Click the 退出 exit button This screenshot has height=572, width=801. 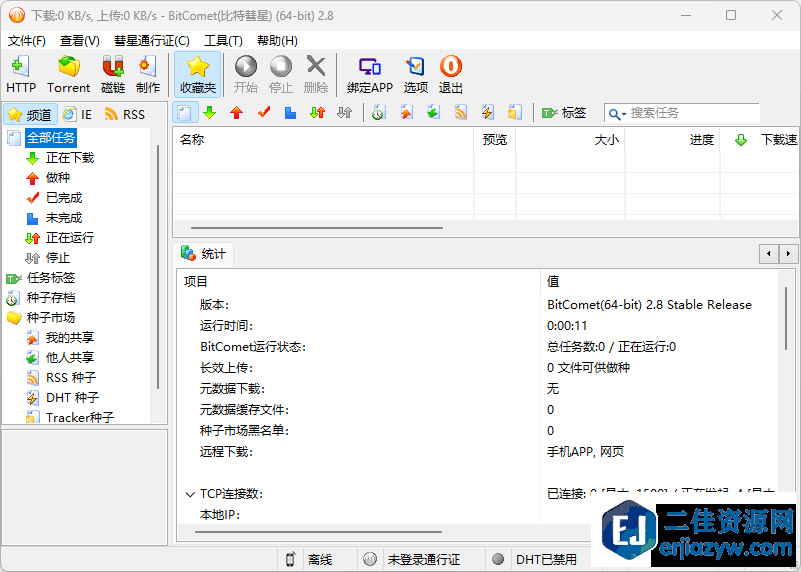[x=451, y=75]
